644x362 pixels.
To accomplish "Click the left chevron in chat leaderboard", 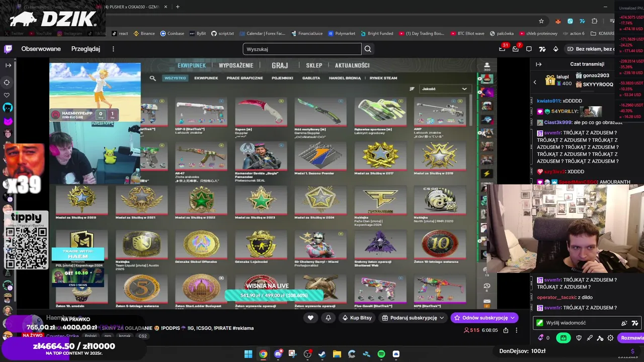I will point(535,81).
